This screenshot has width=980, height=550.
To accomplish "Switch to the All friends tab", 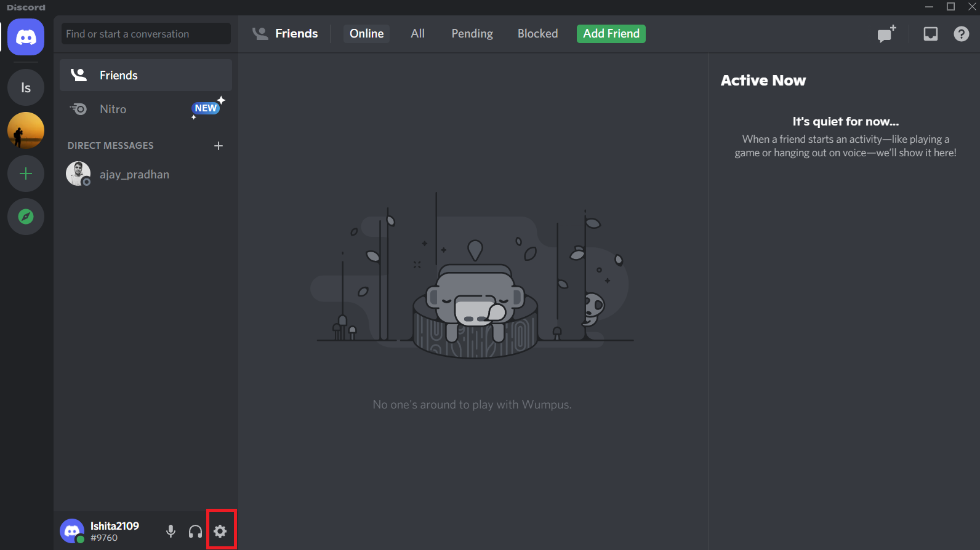I will pos(418,33).
